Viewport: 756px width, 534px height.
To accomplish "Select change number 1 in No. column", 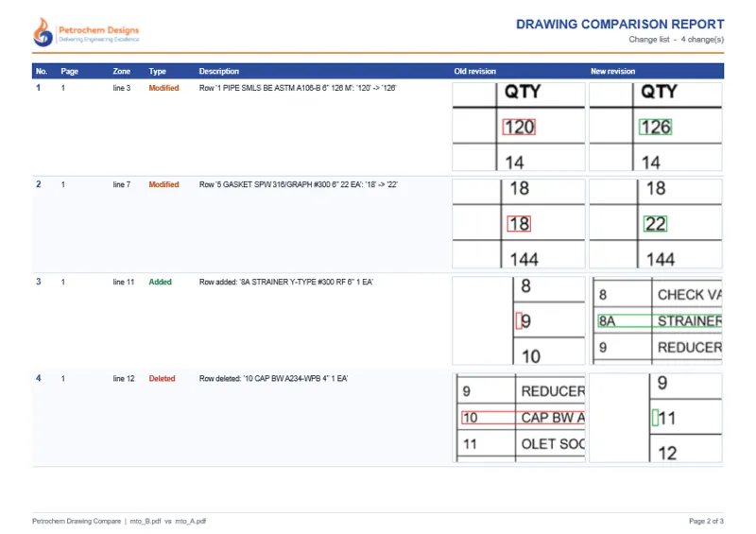I will [38, 88].
